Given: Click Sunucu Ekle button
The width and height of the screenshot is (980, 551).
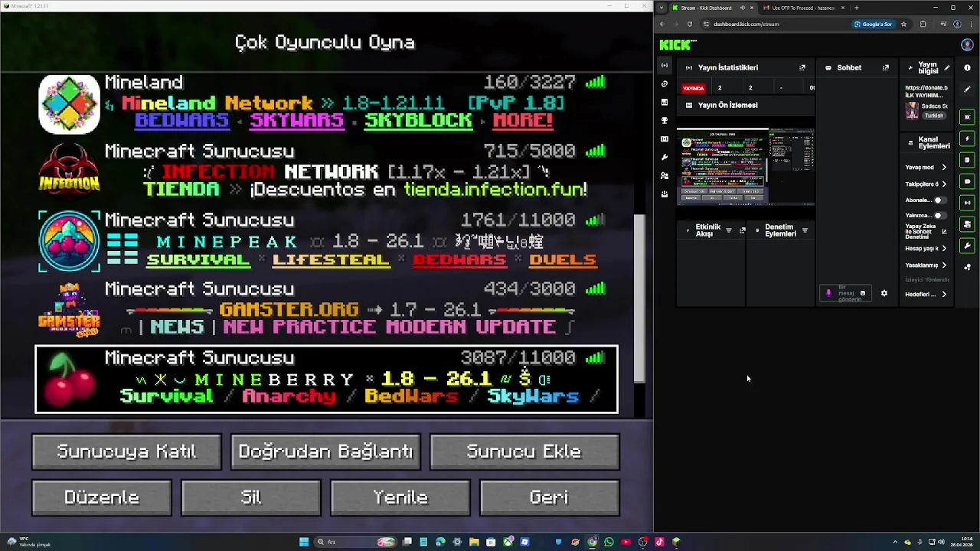Looking at the screenshot, I should pyautogui.click(x=524, y=452).
